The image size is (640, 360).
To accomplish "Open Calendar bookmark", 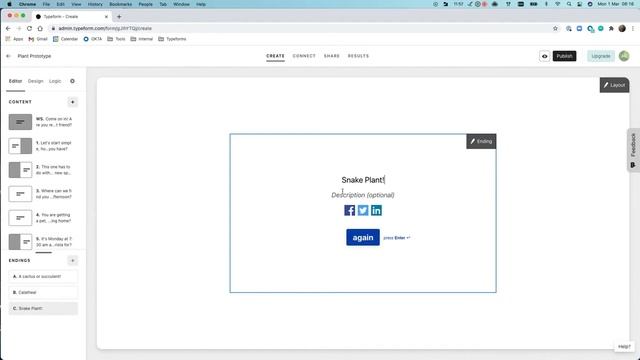I will (65, 39).
